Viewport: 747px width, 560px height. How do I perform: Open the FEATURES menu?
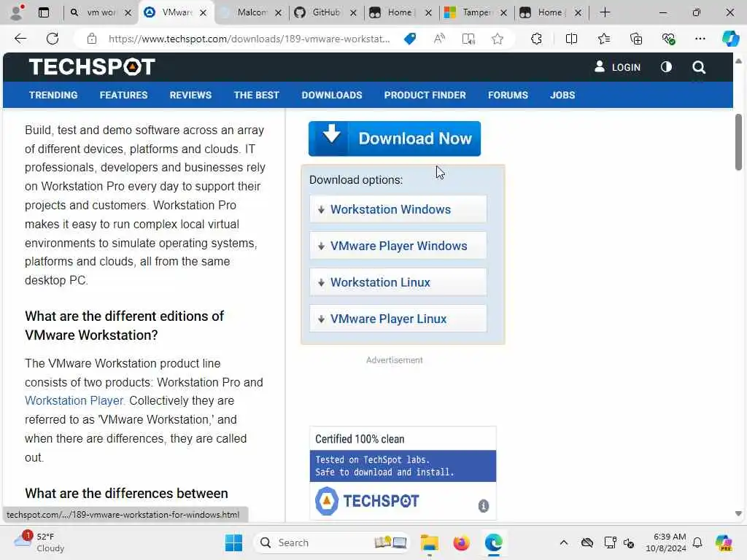pos(123,96)
